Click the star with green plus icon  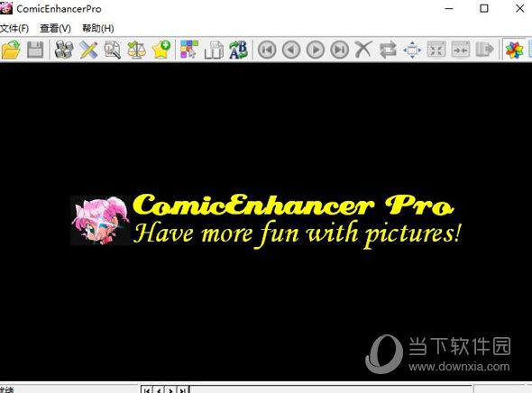pyautogui.click(x=161, y=50)
